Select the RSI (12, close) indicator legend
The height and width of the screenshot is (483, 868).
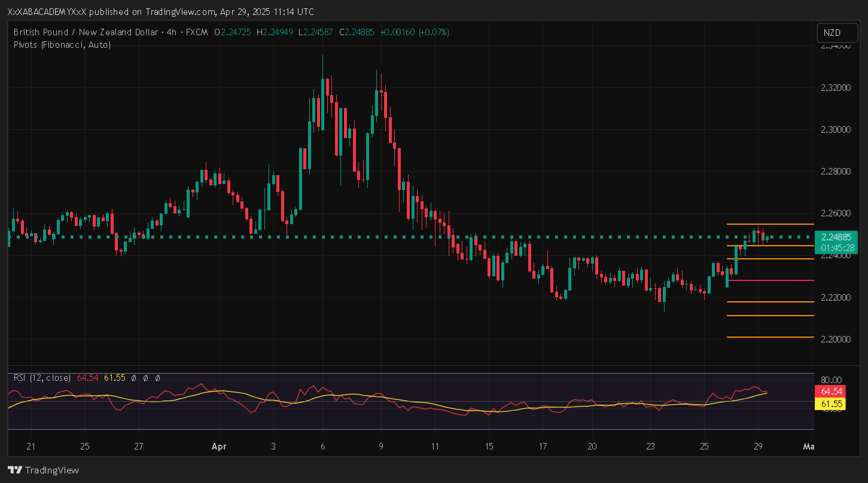(41, 378)
